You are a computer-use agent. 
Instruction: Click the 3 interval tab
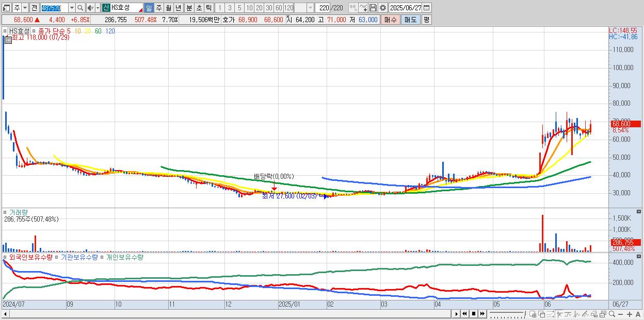pyautogui.click(x=229, y=8)
